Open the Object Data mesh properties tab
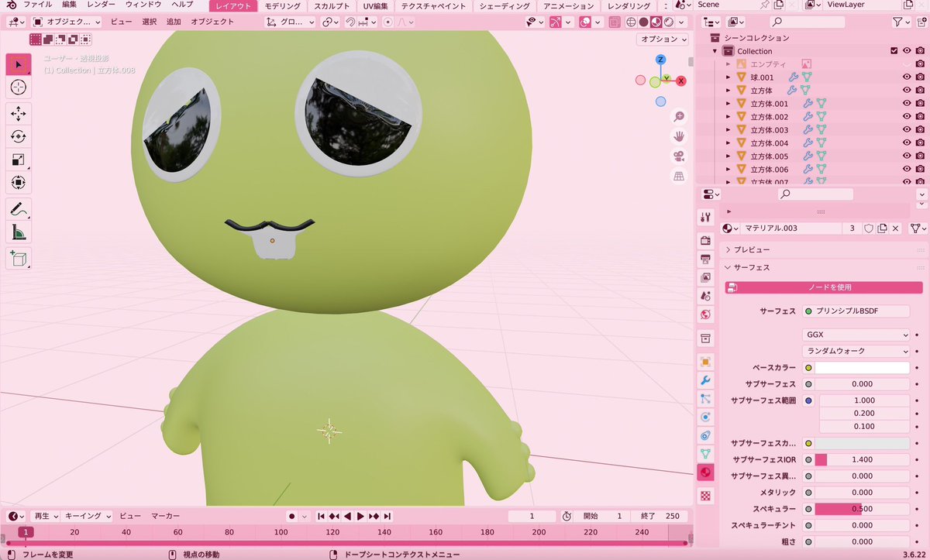930x560 pixels. click(705, 454)
